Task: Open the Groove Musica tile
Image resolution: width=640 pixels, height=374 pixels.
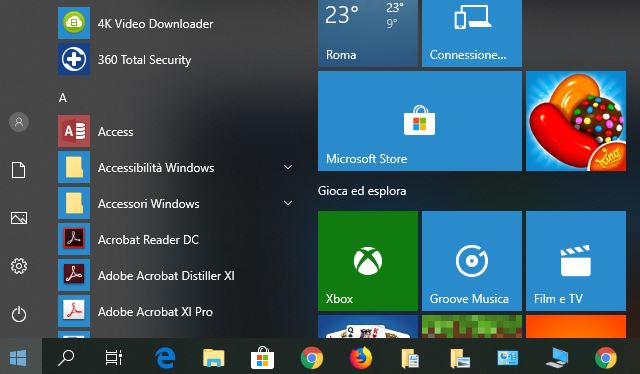Action: click(472, 261)
